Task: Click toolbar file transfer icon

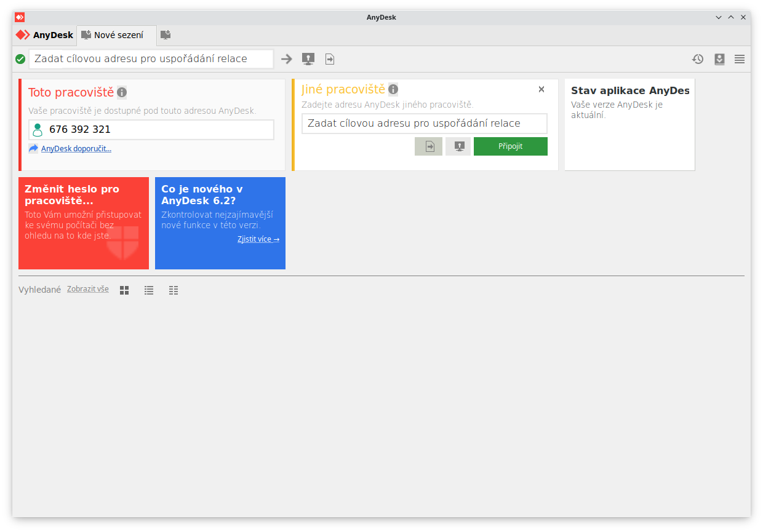Action: (330, 59)
